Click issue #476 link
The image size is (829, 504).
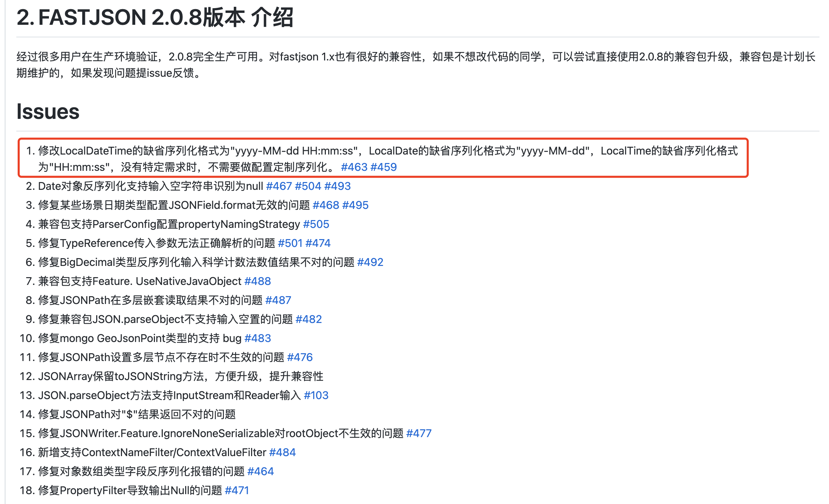pyautogui.click(x=300, y=357)
